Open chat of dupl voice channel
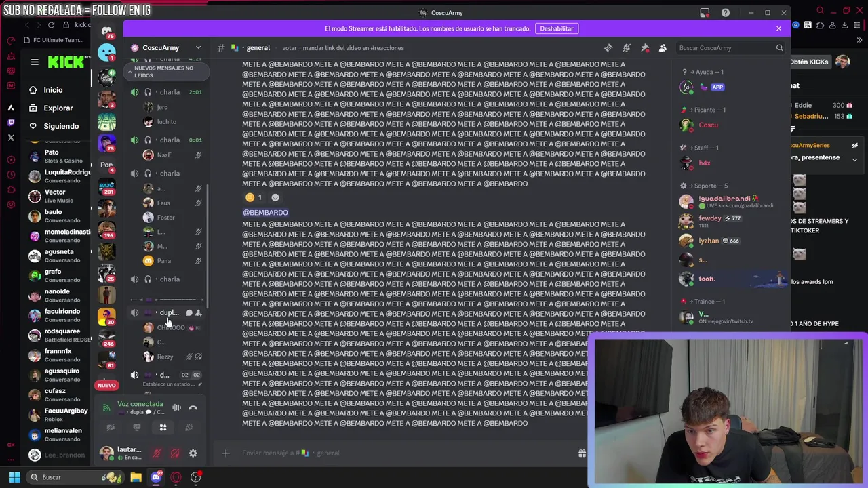 [189, 313]
